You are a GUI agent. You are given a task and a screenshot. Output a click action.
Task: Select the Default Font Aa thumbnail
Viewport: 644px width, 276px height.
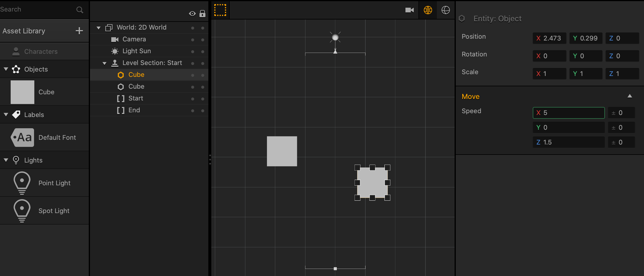[22, 137]
